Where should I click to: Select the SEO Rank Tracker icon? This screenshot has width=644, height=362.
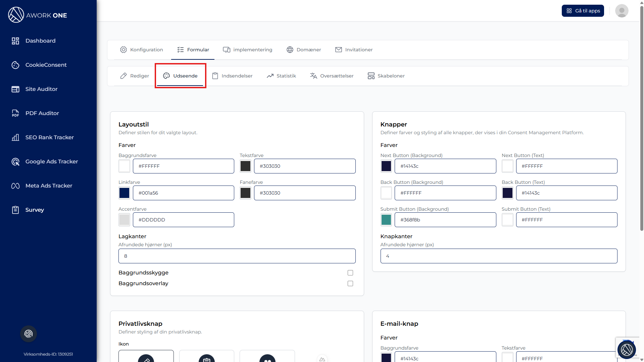pos(15,138)
